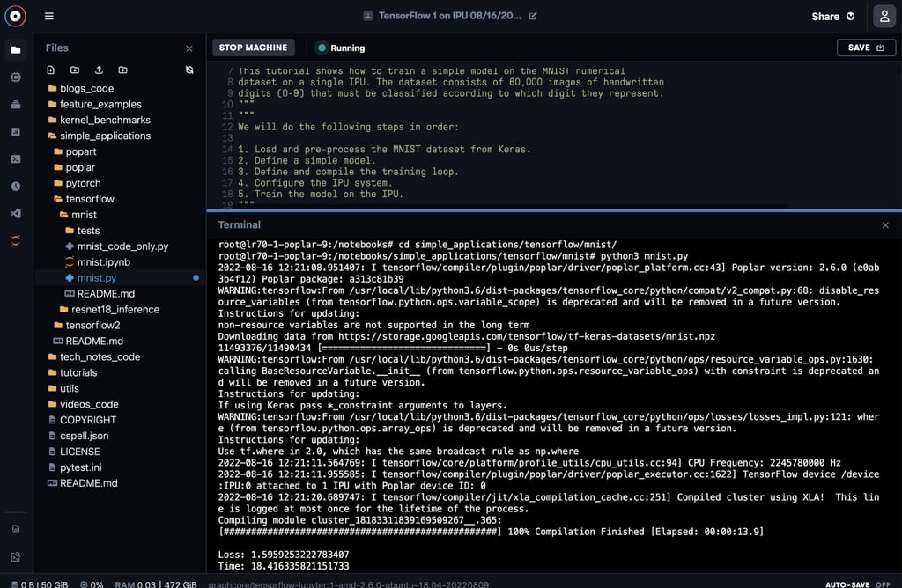Click the Loss value line in terminal
Image resolution: width=902 pixels, height=588 pixels.
coord(284,555)
